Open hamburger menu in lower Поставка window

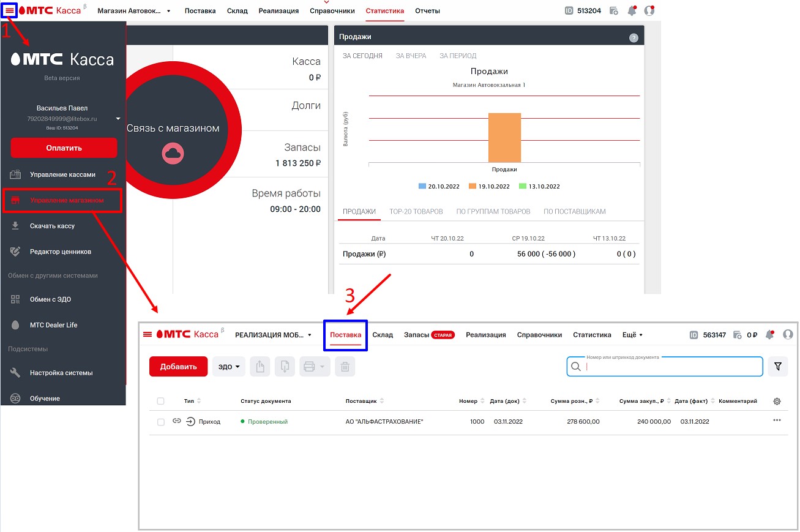(147, 334)
